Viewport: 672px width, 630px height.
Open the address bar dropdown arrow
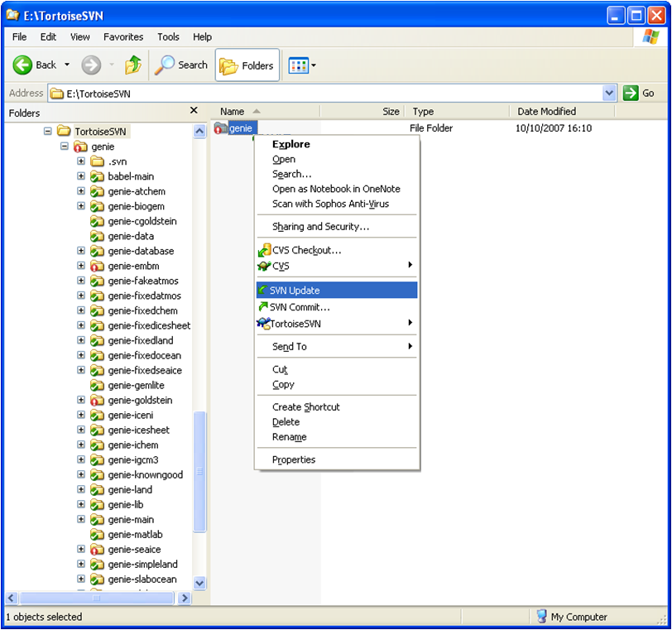[609, 94]
